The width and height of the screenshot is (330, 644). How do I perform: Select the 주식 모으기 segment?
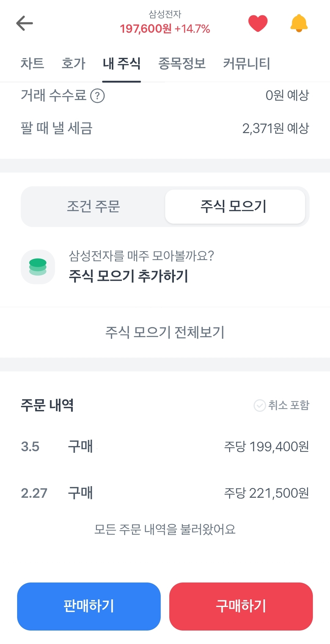coord(235,207)
